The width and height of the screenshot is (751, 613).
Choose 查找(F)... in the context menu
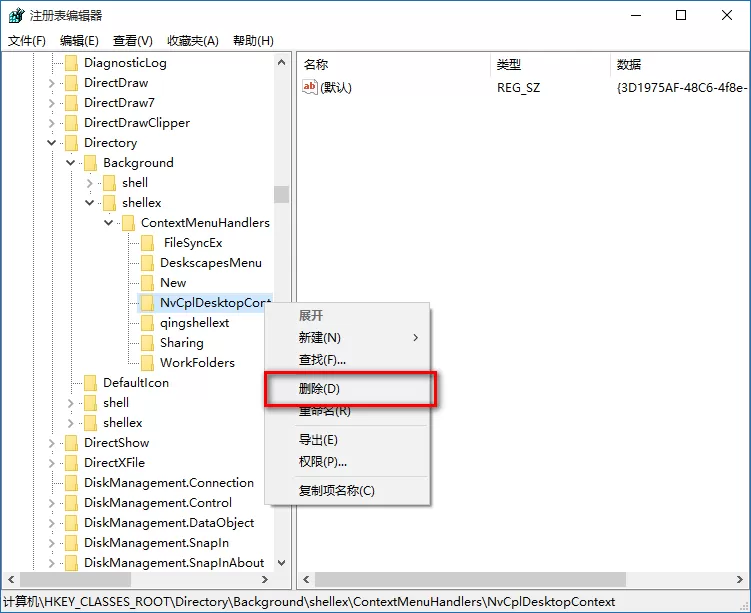(x=348, y=360)
